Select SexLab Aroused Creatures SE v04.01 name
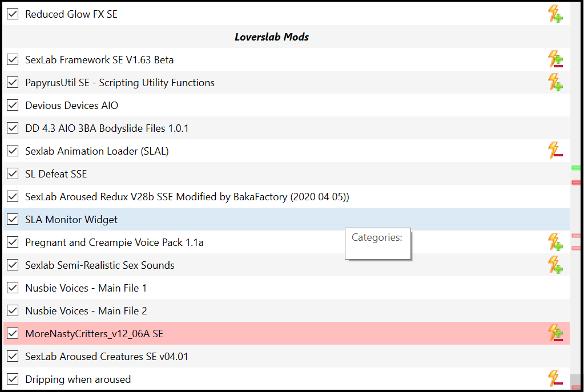This screenshot has height=392, width=584. [107, 356]
